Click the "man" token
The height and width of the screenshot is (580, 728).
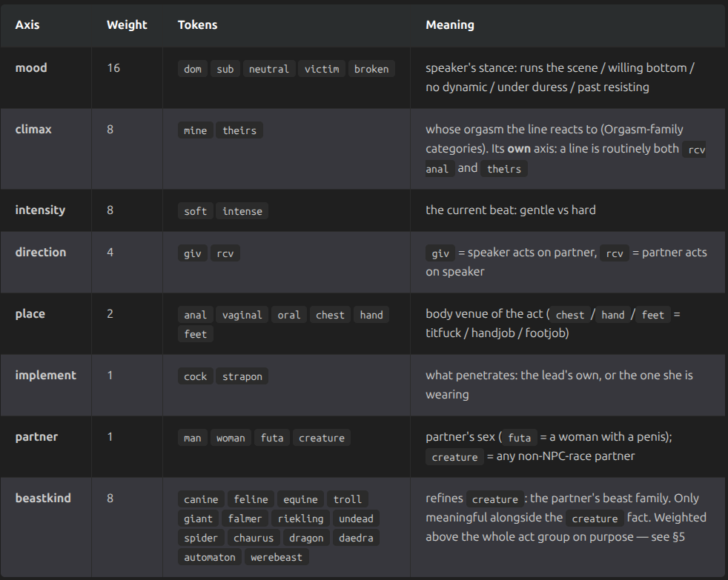192,438
